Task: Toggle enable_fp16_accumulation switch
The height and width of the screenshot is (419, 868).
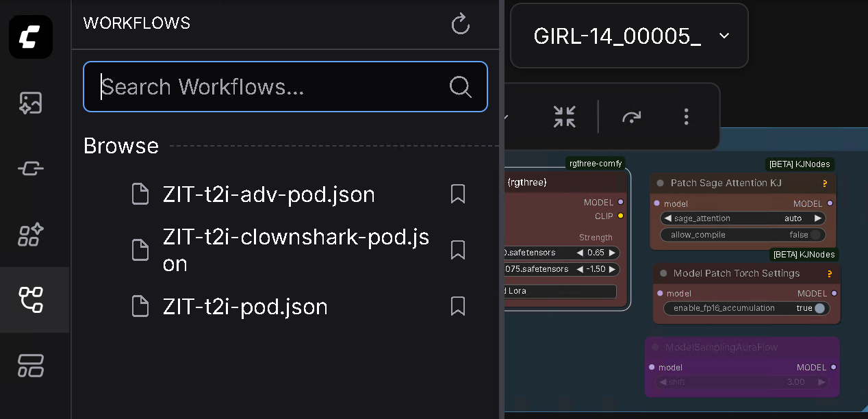Action: tap(819, 308)
